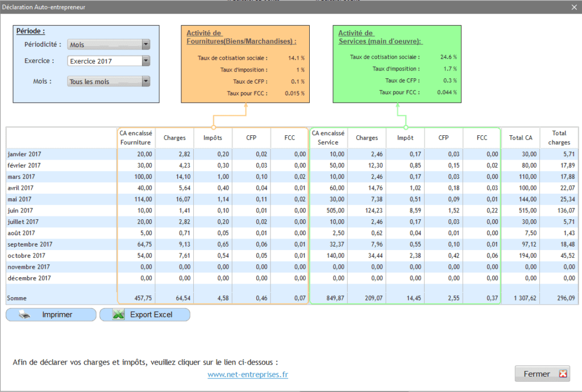Click the Imprimer button
582x392 pixels.
[x=51, y=314]
